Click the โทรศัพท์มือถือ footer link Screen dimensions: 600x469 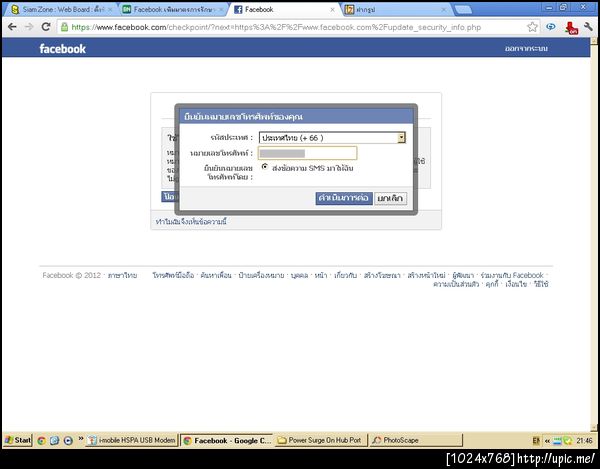point(173,275)
